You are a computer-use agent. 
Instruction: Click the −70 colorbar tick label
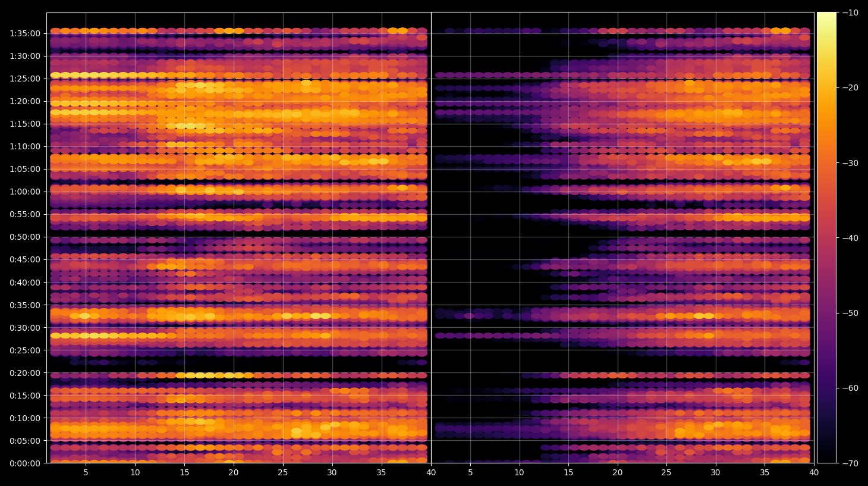pos(850,463)
